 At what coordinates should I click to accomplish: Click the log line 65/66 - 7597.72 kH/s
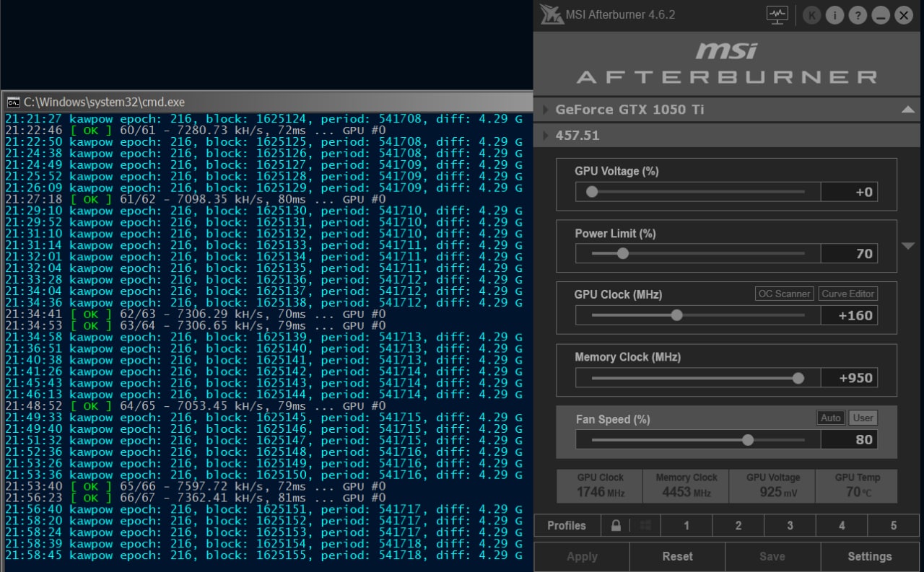coord(195,486)
